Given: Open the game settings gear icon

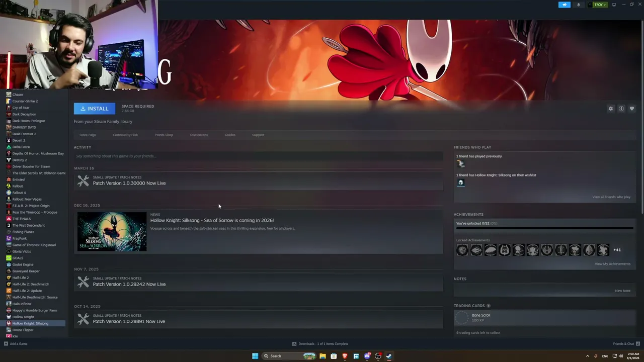Looking at the screenshot, I should tap(611, 109).
